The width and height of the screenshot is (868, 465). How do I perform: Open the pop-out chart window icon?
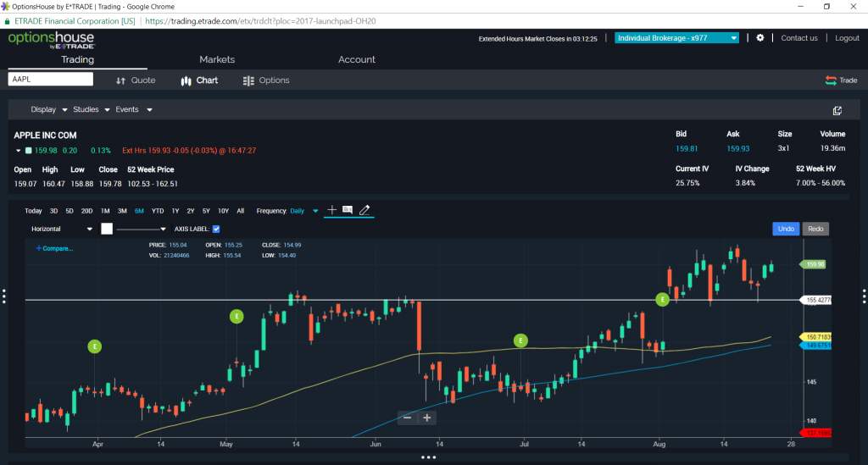pyautogui.click(x=837, y=111)
